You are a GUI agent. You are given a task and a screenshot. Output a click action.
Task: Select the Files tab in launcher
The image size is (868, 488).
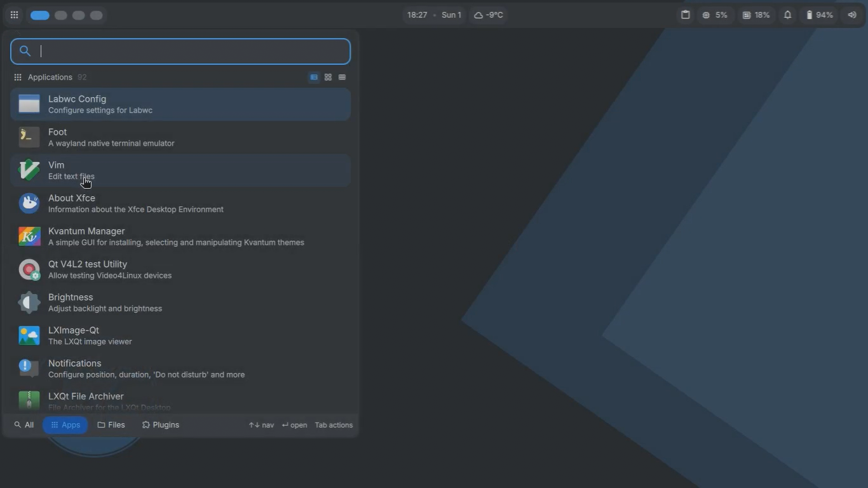coord(111,425)
